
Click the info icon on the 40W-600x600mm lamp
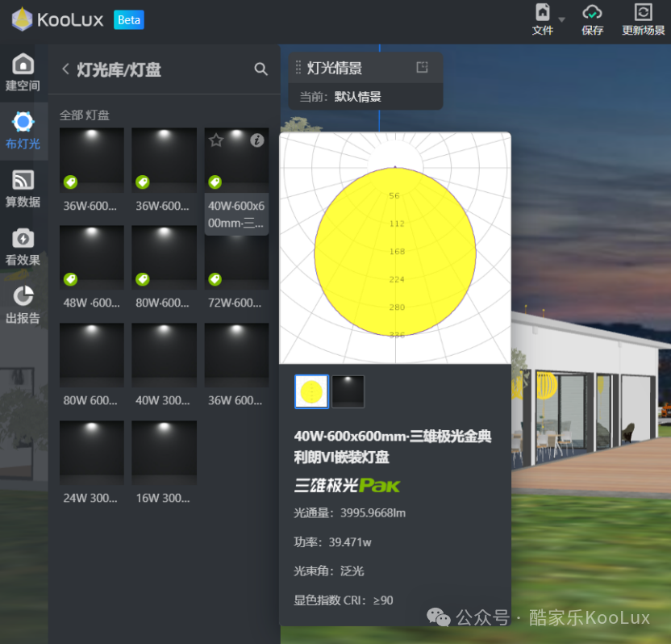click(257, 140)
